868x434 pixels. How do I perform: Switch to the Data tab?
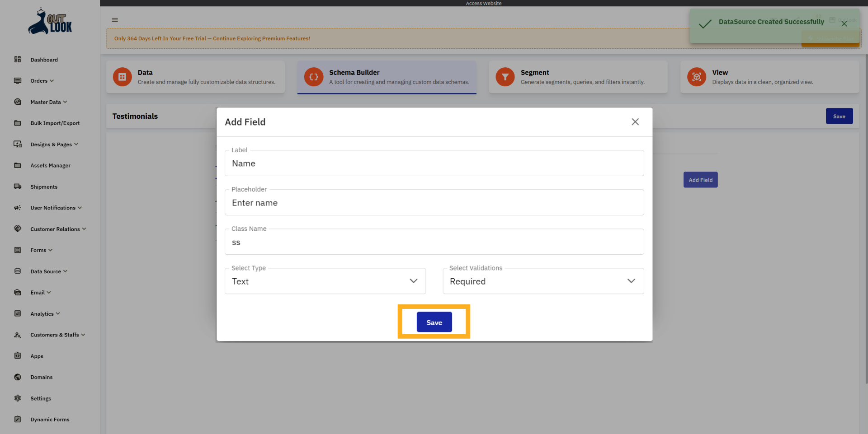click(195, 77)
